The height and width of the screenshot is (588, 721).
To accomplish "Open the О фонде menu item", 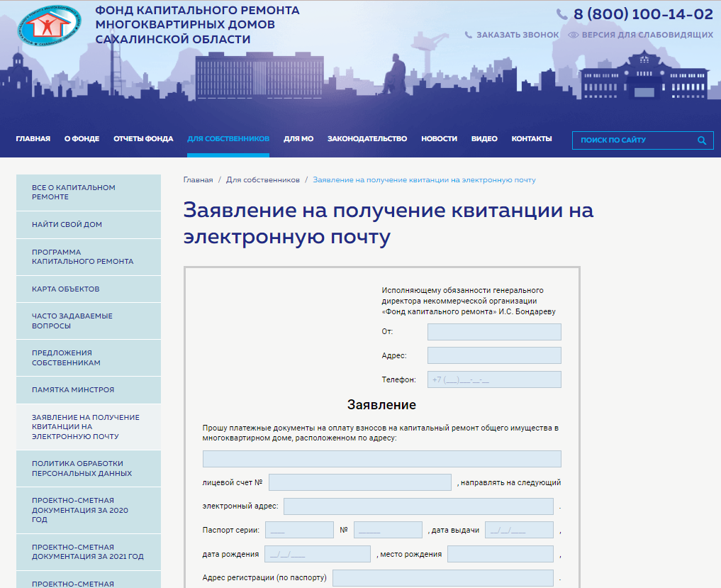I will point(82,139).
